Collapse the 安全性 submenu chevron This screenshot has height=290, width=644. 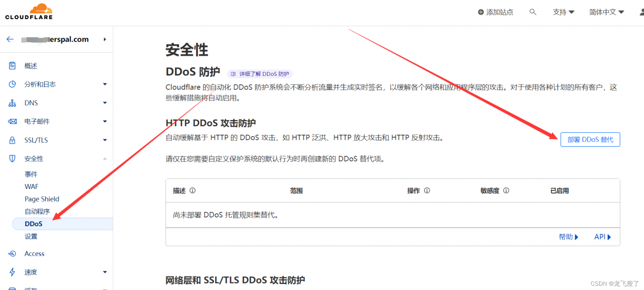coord(105,158)
